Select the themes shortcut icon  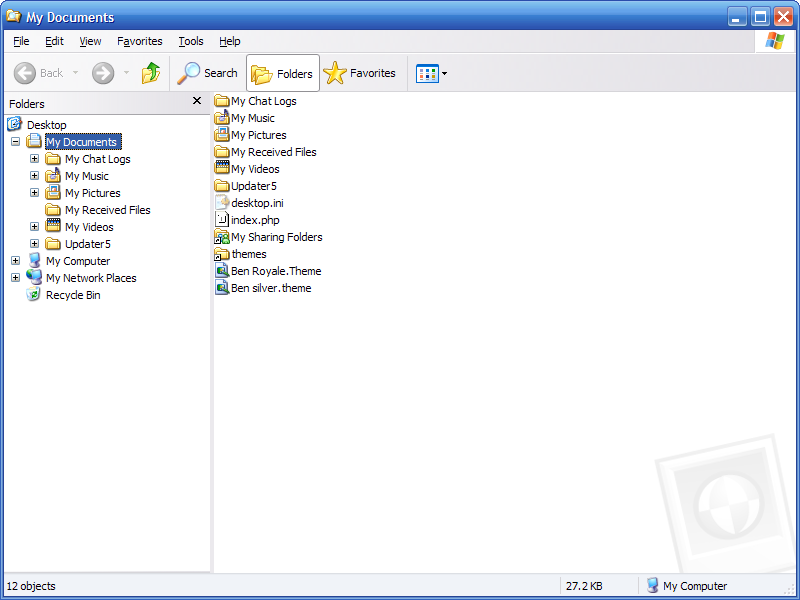point(222,254)
